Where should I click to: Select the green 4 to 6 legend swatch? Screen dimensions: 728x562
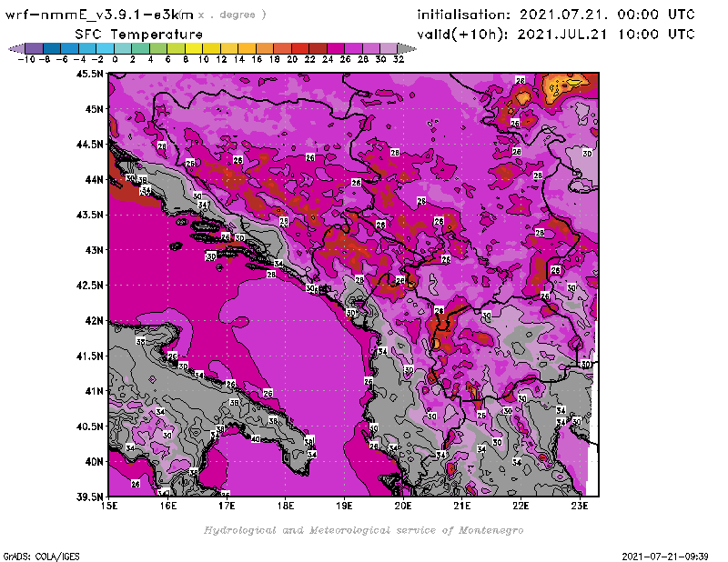158,48
